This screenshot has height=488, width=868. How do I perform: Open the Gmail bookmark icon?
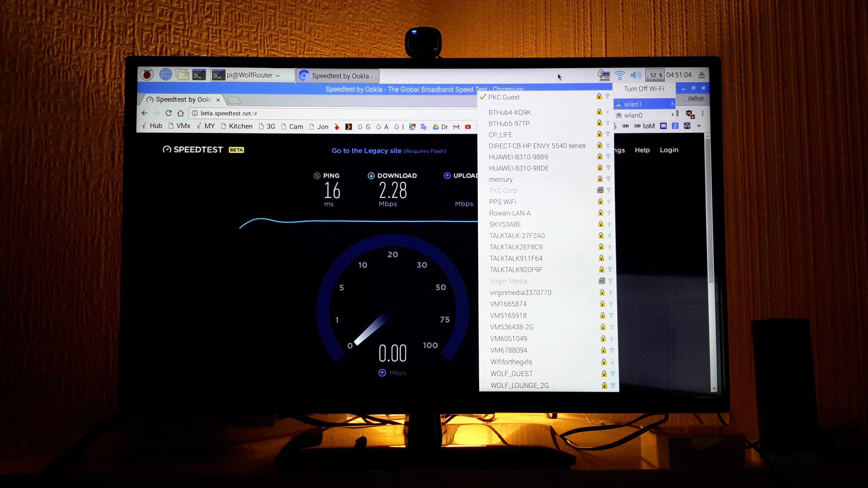click(456, 127)
